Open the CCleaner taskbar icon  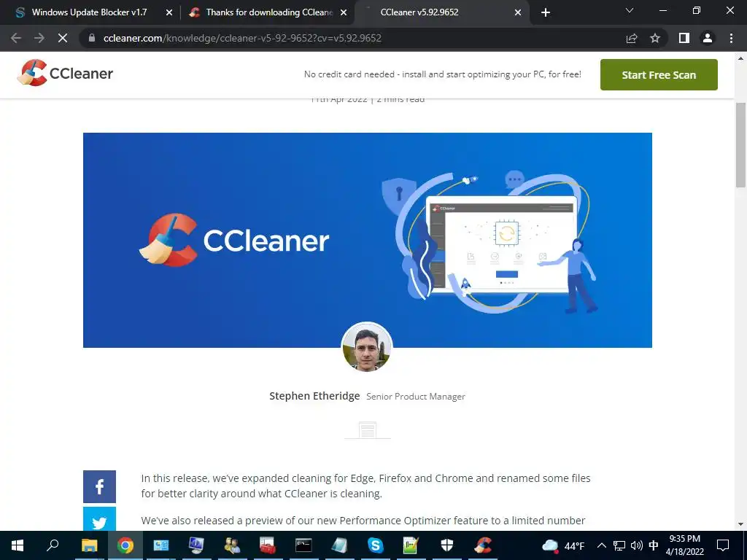coord(483,545)
